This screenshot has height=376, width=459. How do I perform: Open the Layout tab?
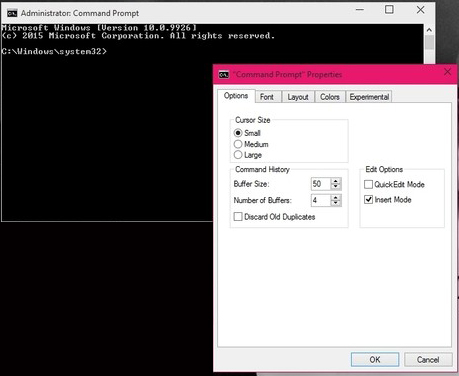[298, 97]
